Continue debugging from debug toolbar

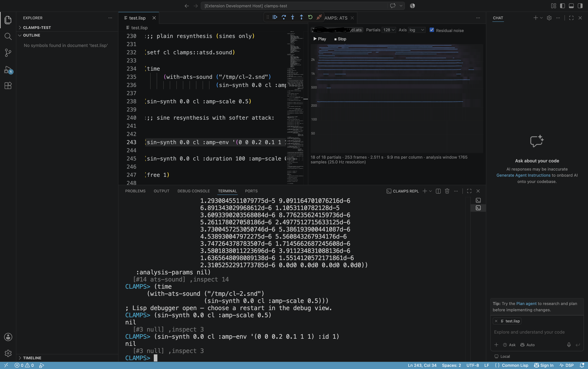pos(275,17)
